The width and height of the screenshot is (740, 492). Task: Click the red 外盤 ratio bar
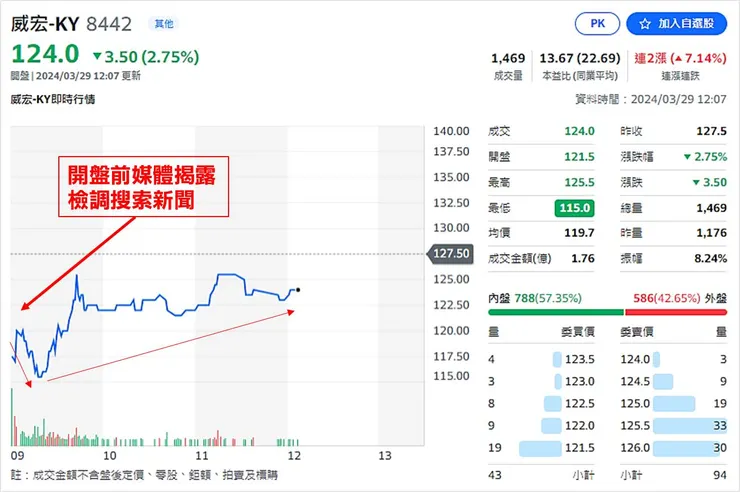click(x=676, y=312)
